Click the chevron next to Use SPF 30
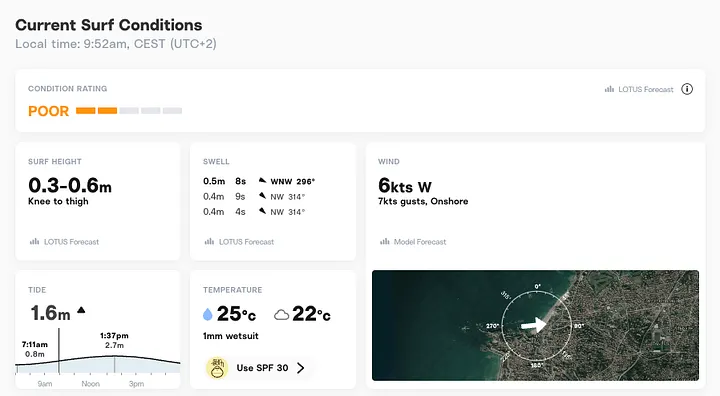 tap(300, 368)
